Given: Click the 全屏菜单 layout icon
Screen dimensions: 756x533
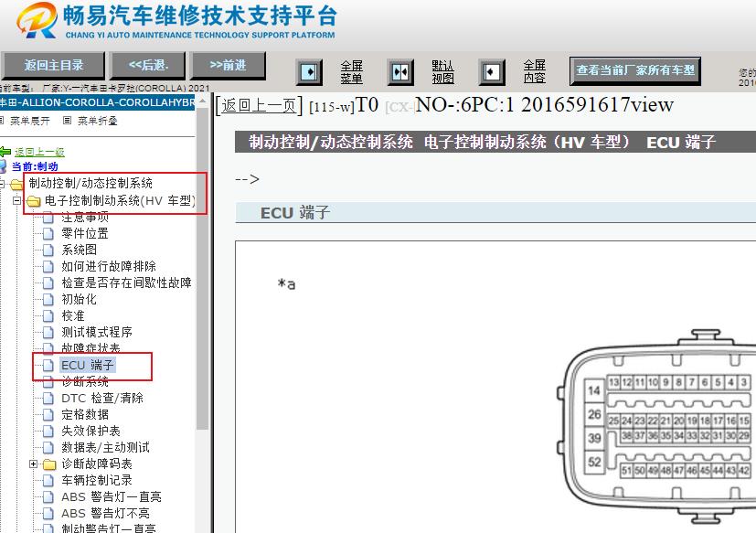Looking at the screenshot, I should coord(309,72).
